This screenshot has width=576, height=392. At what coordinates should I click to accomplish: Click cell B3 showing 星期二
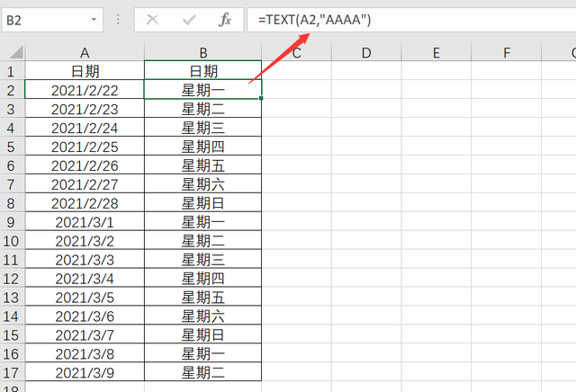pyautogui.click(x=203, y=108)
